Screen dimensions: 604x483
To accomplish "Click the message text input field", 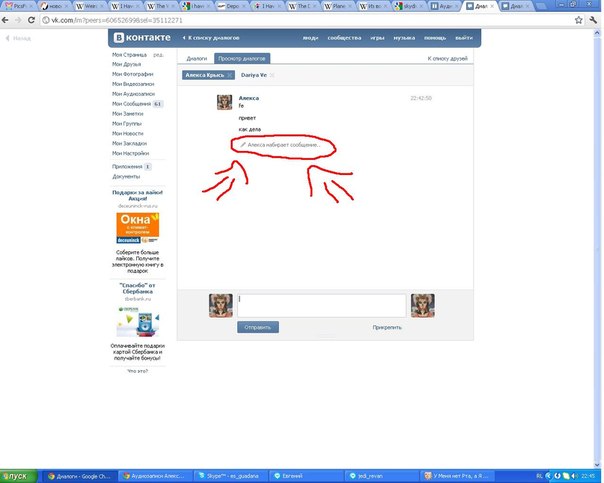I will coord(320,305).
